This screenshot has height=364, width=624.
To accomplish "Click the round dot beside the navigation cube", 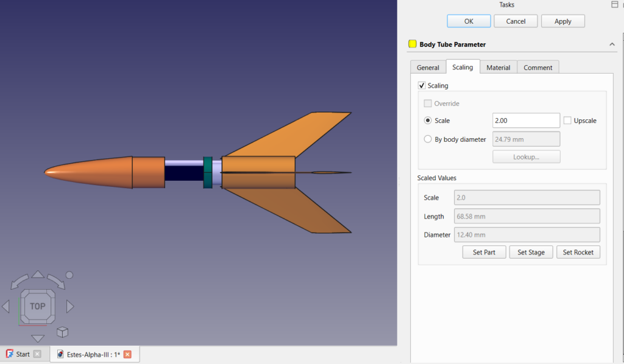I will coord(69,275).
